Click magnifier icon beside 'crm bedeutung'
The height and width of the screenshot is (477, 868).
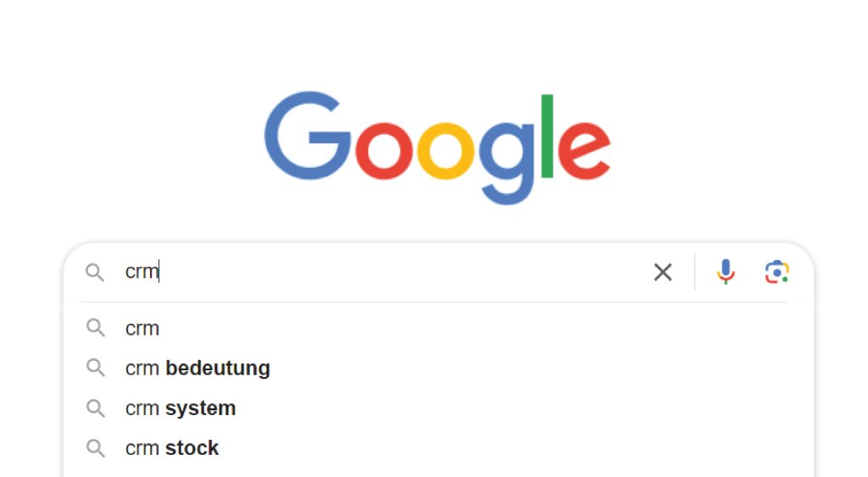tap(95, 368)
